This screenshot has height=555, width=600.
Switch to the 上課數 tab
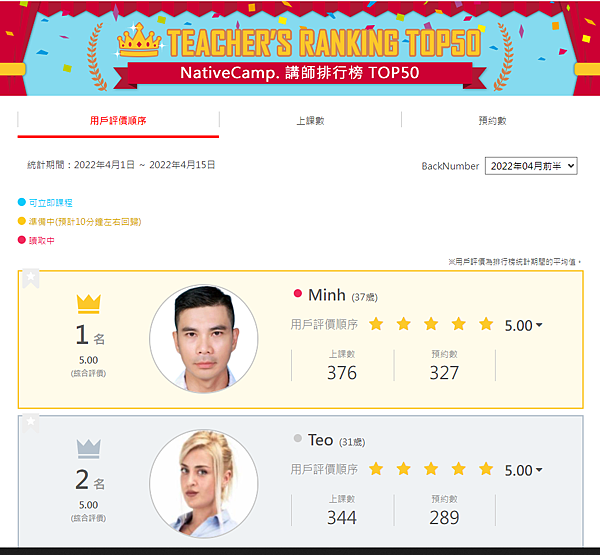tap(310, 121)
